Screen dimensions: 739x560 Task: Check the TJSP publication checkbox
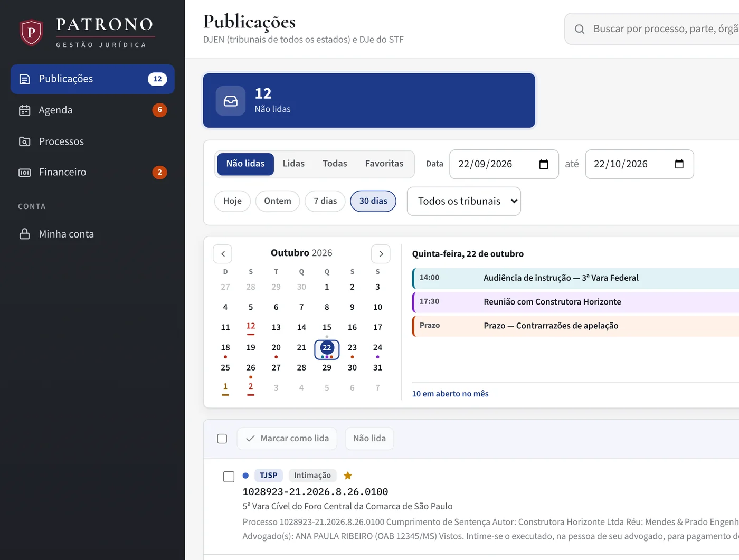(229, 477)
